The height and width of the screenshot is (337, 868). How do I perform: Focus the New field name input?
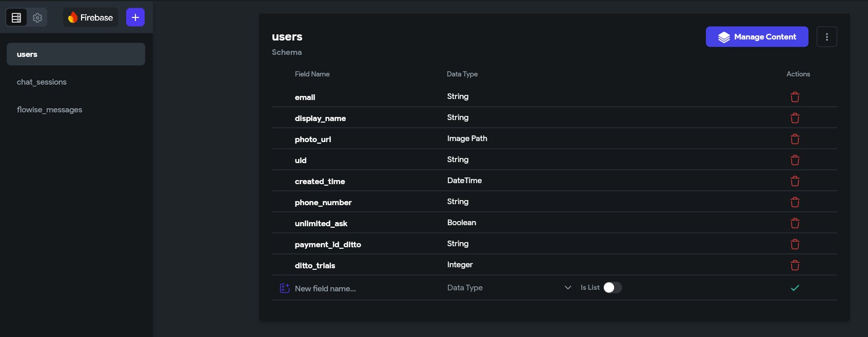tap(359, 288)
